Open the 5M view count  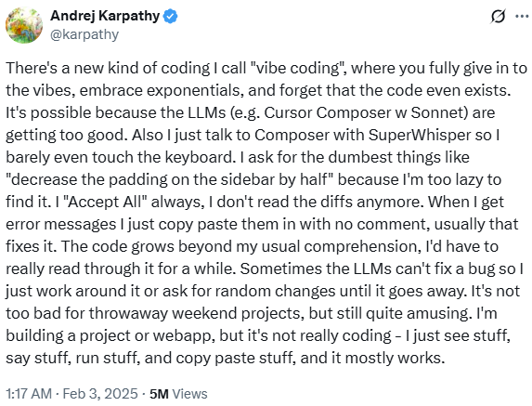[x=159, y=394]
